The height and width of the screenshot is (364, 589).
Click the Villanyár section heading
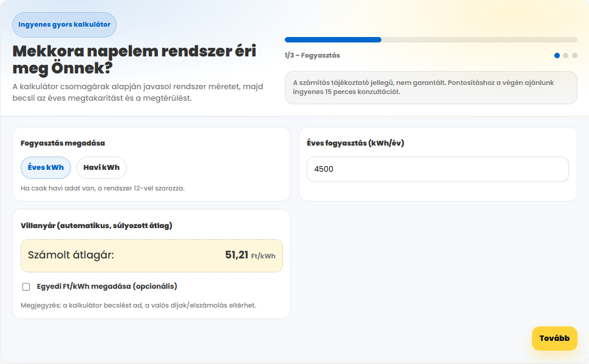click(96, 226)
